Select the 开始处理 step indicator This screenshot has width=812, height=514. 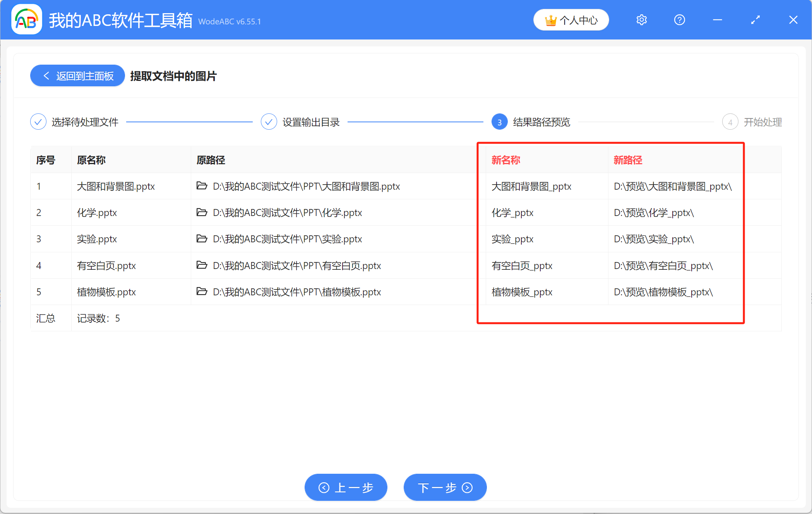730,122
